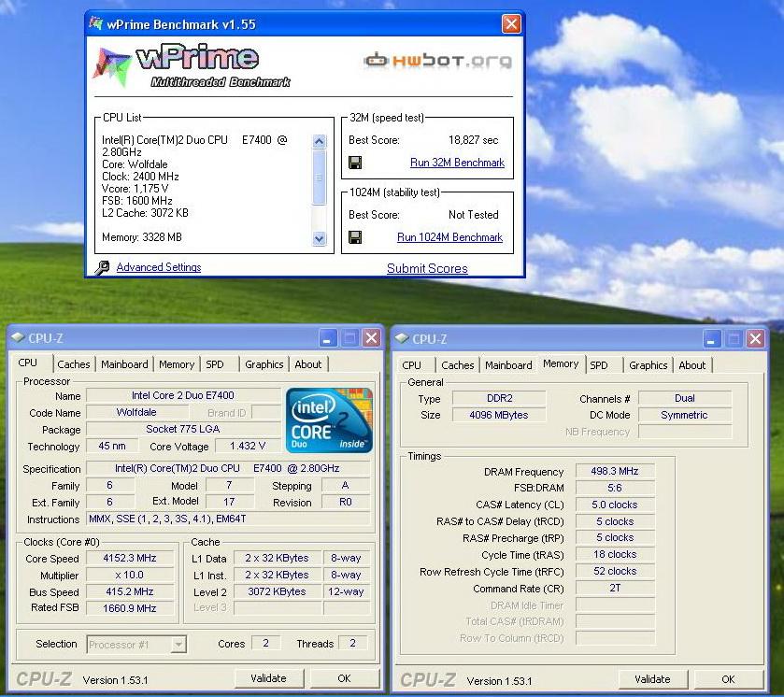784x697 pixels.
Task: Click the wPrime logo graphic
Action: [190, 67]
